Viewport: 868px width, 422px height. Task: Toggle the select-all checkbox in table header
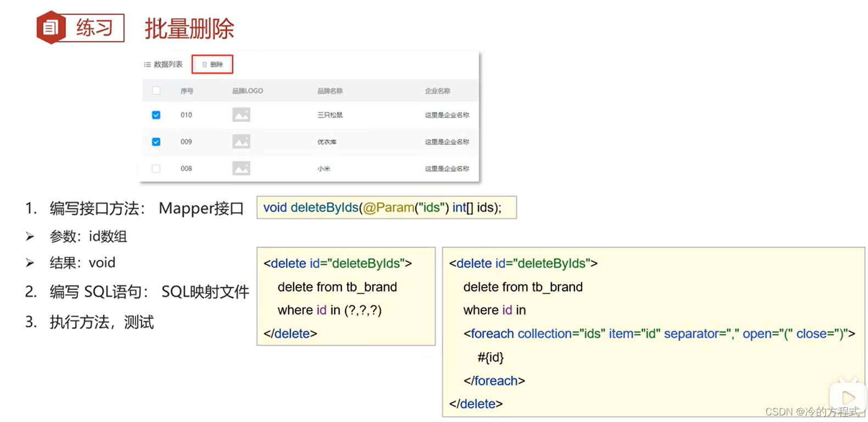(156, 91)
